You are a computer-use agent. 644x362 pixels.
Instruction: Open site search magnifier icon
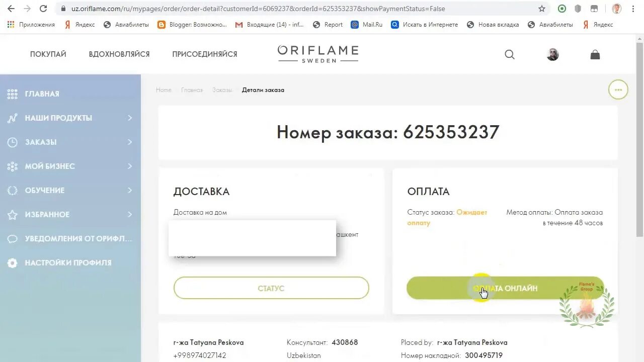tap(510, 54)
